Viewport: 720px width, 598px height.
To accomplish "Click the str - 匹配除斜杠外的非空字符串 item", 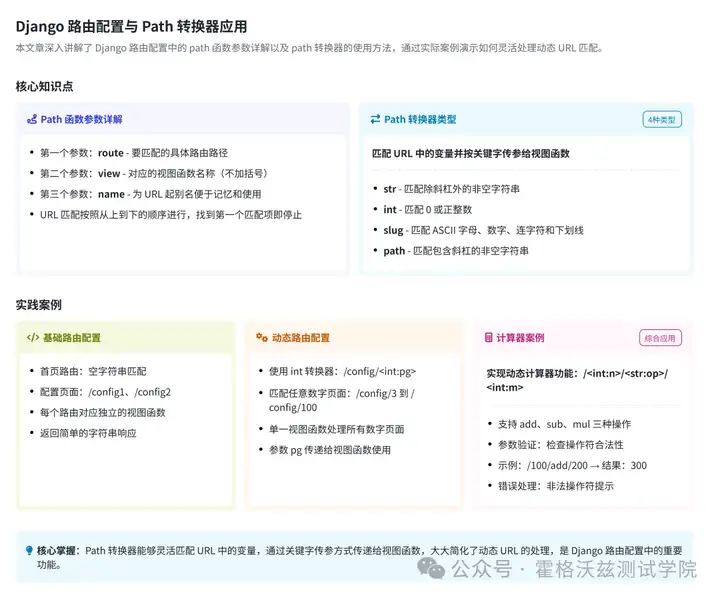I will click(451, 189).
